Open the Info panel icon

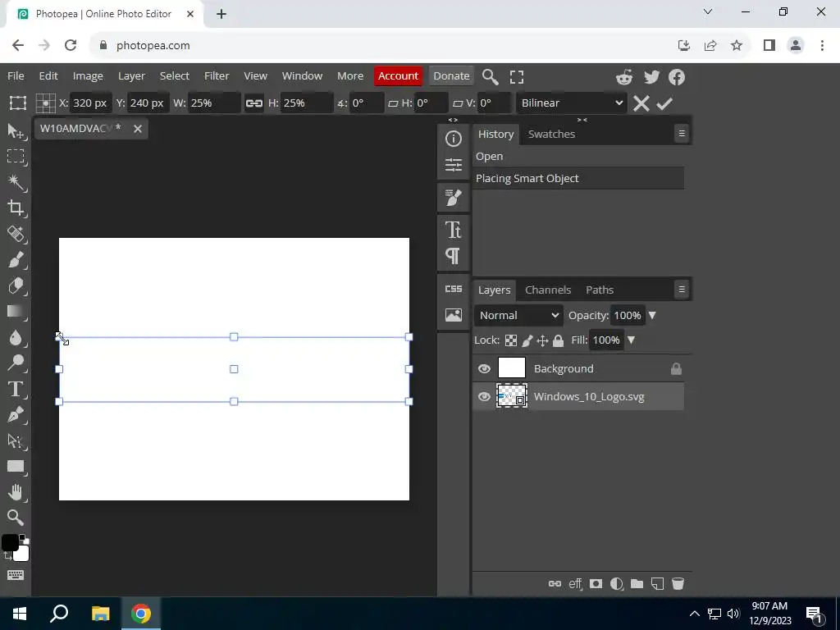pyautogui.click(x=453, y=139)
